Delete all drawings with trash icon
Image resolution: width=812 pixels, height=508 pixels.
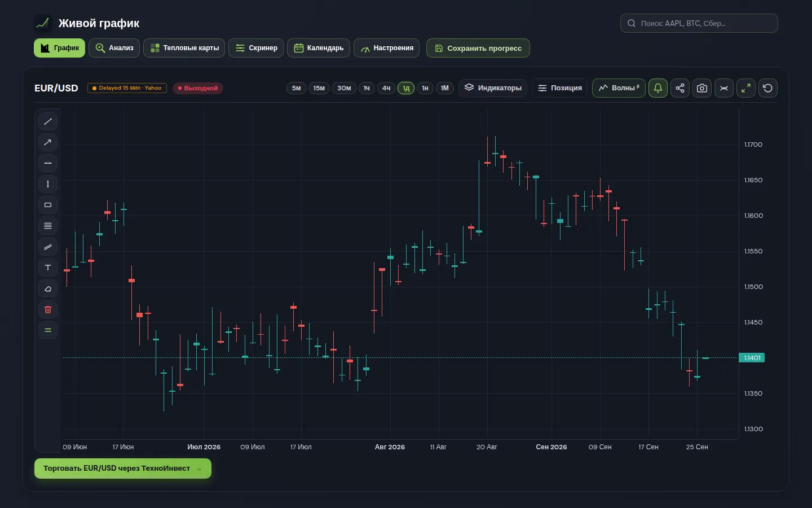point(48,309)
